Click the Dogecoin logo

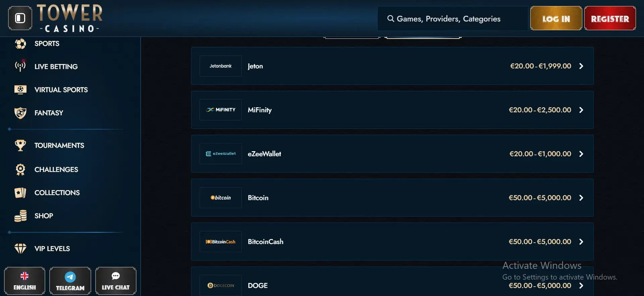tap(221, 286)
